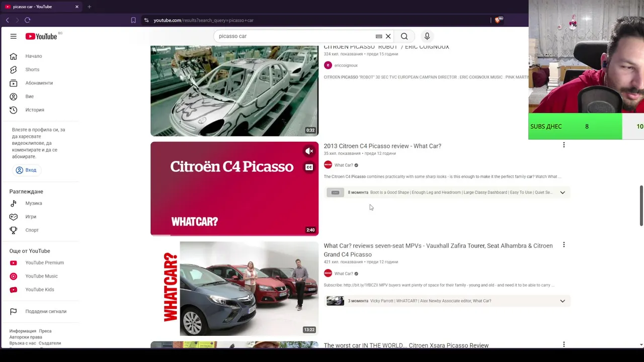The width and height of the screenshot is (644, 362).
Task: Click the address bar URL
Action: pos(204,20)
